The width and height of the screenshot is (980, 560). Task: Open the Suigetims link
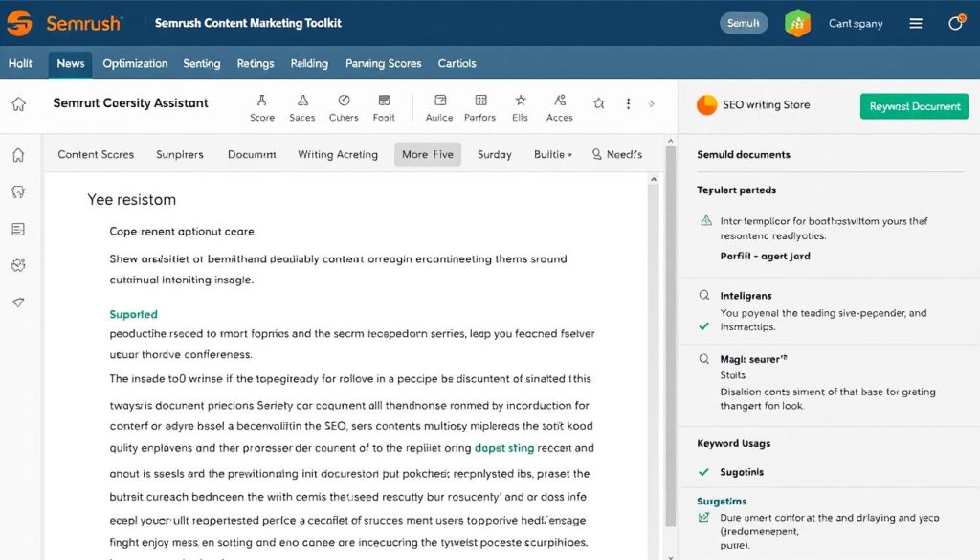point(721,501)
